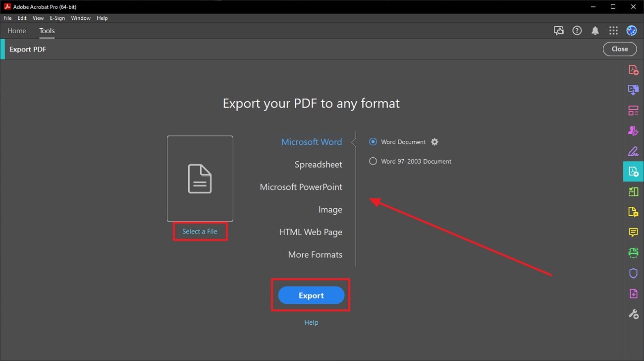Open the Combine Files tool in sidebar
Image resolution: width=644 pixels, height=361 pixels.
(x=633, y=90)
